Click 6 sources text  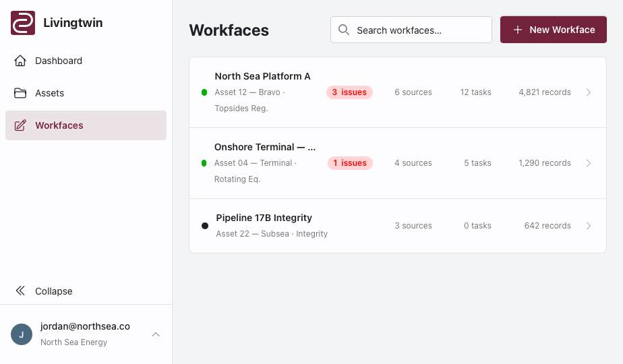[413, 92]
